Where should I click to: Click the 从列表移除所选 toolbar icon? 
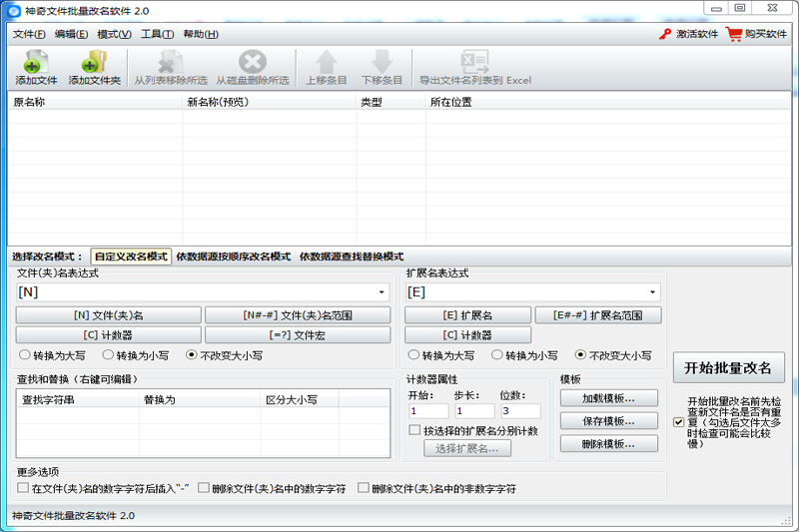[x=170, y=63]
